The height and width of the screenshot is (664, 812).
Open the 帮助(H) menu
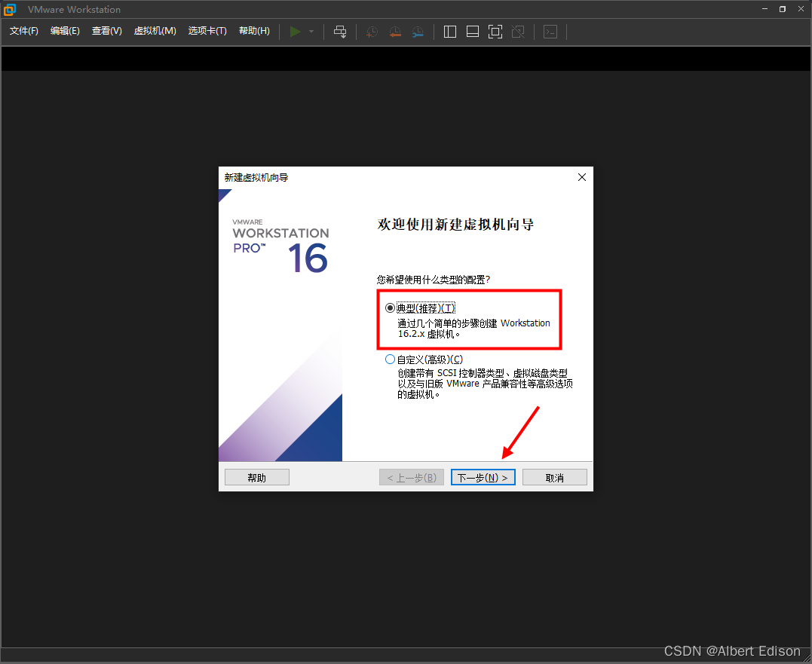tap(254, 31)
